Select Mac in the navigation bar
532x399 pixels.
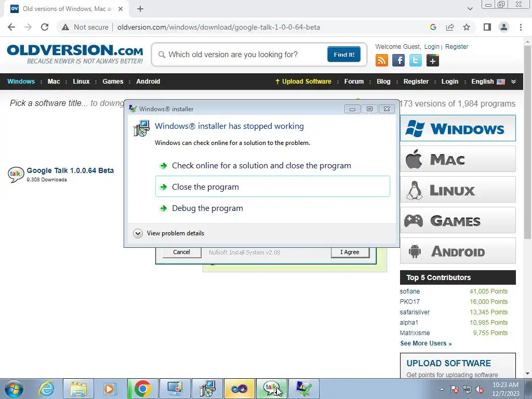pyautogui.click(x=54, y=82)
